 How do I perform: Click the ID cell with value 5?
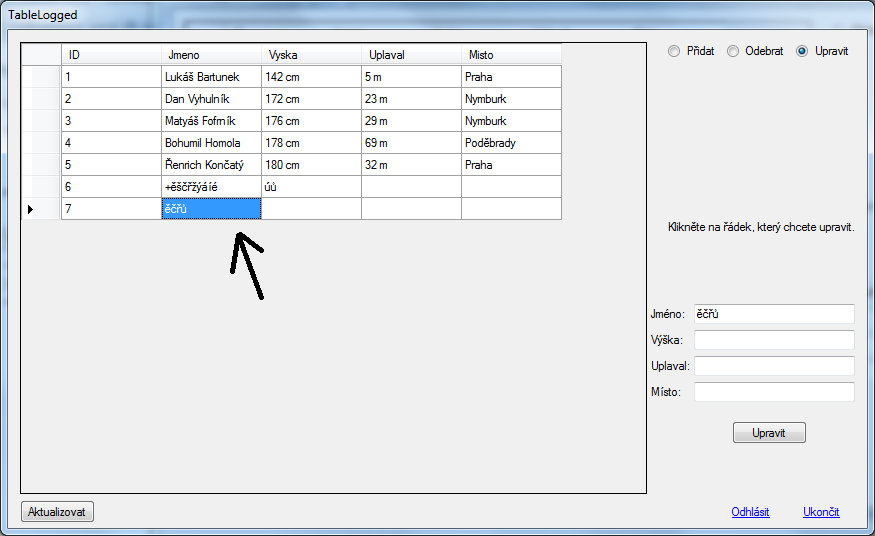[x=111, y=165]
